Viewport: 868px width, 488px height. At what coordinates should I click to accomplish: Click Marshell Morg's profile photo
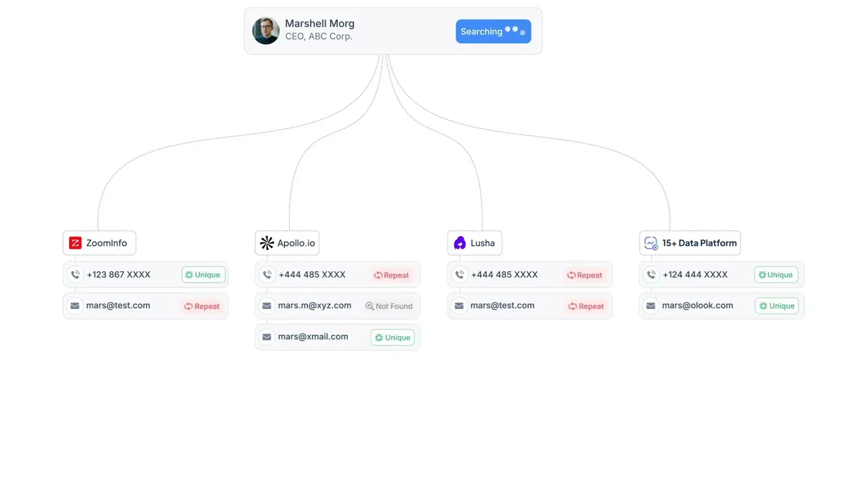tap(266, 31)
